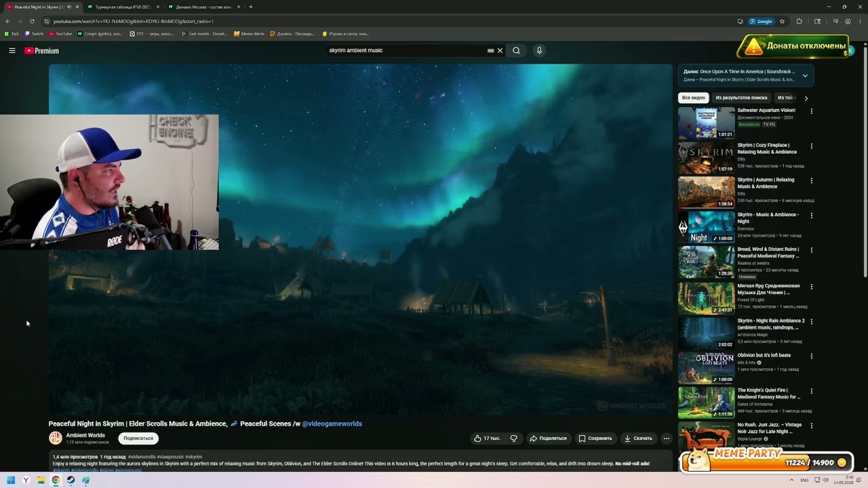The image size is (868, 488).
Task: Open more actions (three dots) under the video
Action: 666,439
